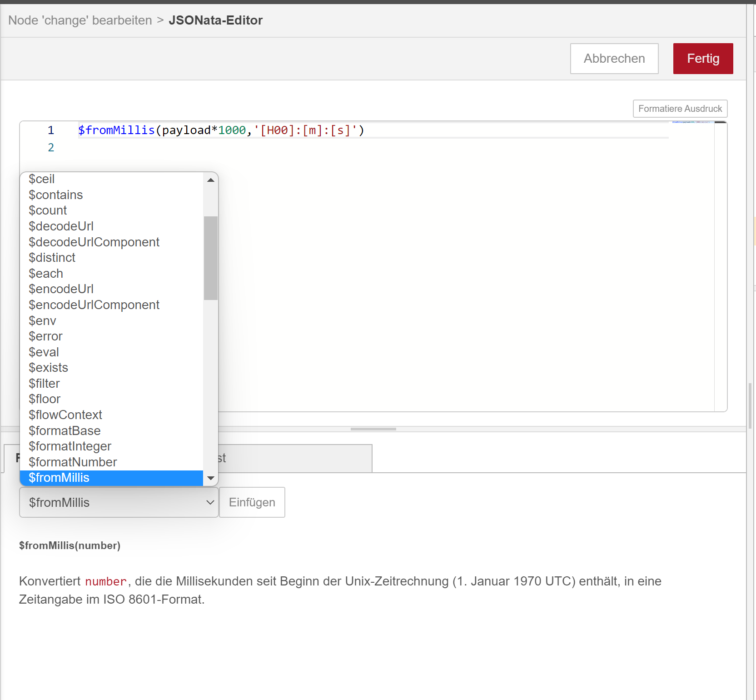Pick $formatInteger from the list
This screenshot has height=700, width=756.
click(x=112, y=446)
